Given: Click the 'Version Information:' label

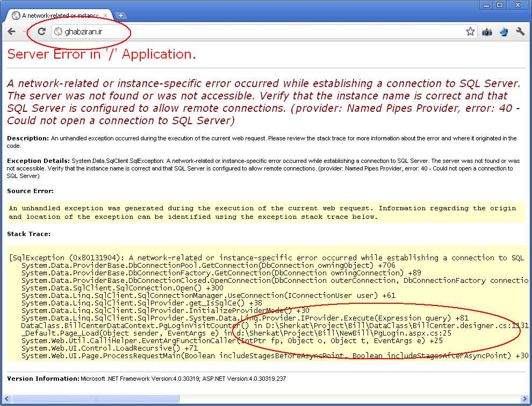Looking at the screenshot, I should 43,379.
